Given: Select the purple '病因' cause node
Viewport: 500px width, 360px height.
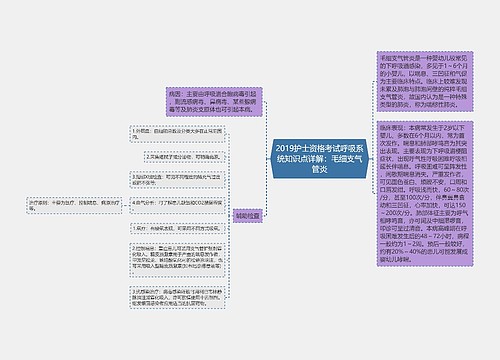Looking at the screenshot, I should (x=214, y=102).
